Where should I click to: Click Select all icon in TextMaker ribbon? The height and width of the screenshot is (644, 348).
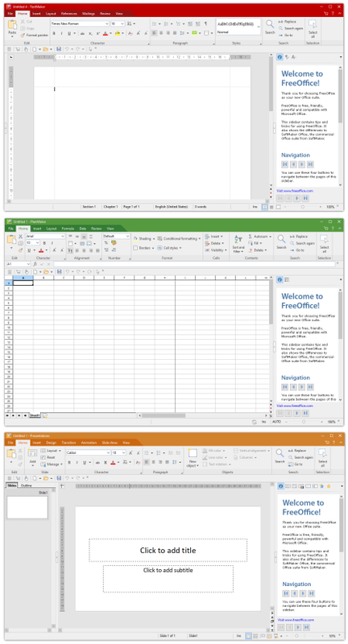click(313, 25)
